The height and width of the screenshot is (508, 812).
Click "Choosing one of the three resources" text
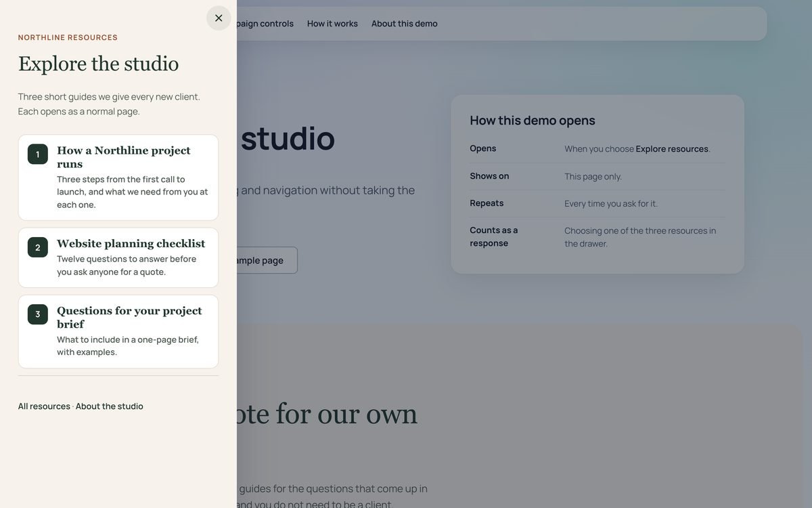pos(640,237)
